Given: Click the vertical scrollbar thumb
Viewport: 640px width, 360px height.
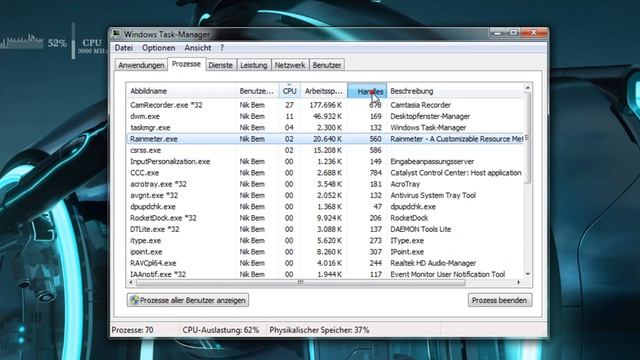Looking at the screenshot, I should pyautogui.click(x=528, y=138).
